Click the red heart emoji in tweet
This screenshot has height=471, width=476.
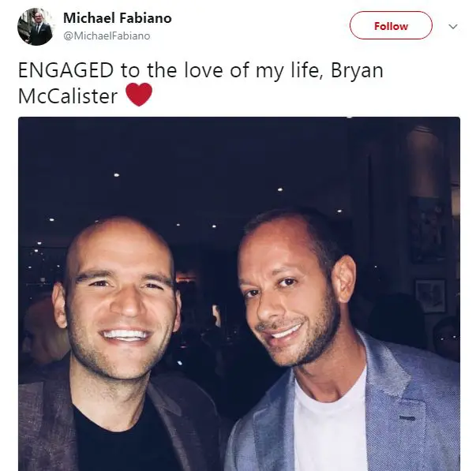[x=139, y=95]
